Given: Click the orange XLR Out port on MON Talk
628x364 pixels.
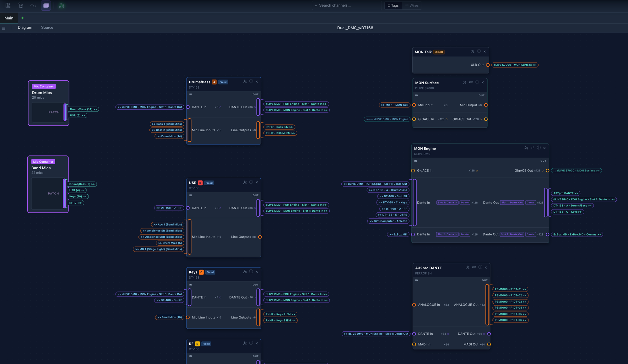Looking at the screenshot, I should tap(488, 65).
